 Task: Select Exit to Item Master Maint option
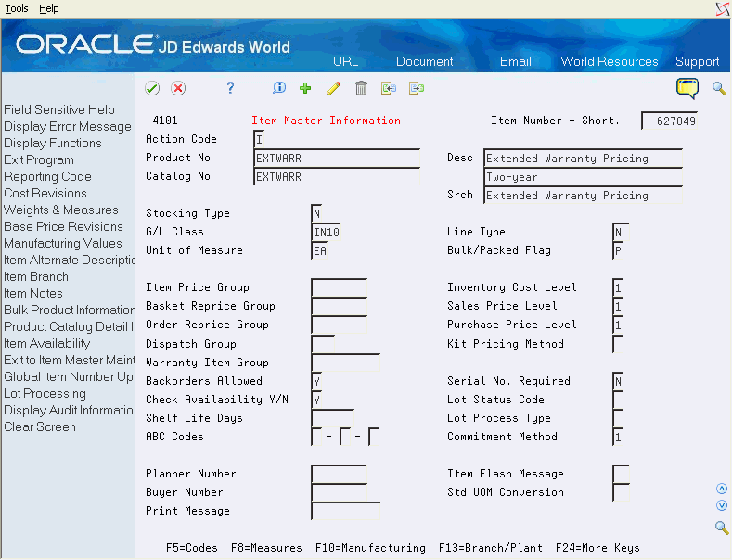pyautogui.click(x=69, y=361)
